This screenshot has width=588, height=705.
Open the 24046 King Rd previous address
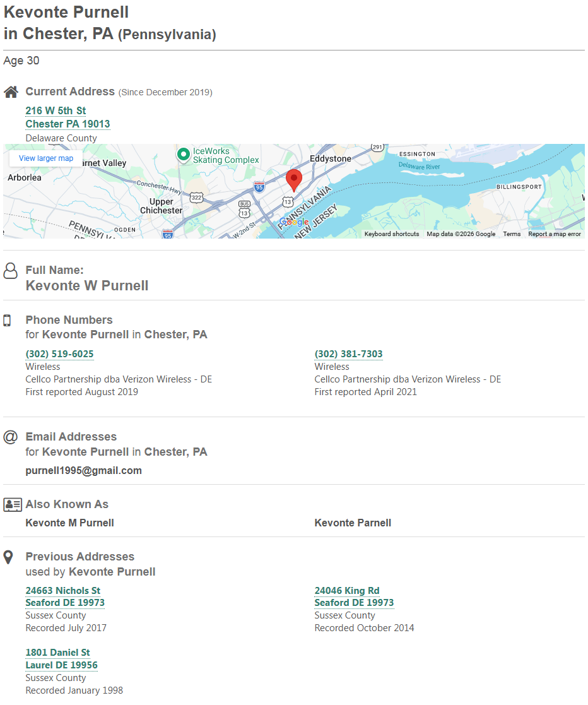point(347,591)
